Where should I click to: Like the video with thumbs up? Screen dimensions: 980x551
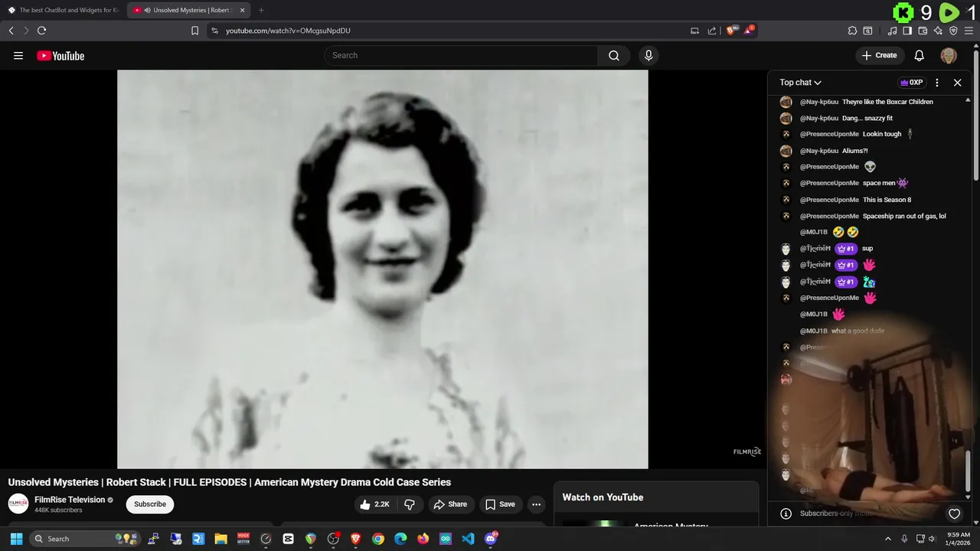[x=375, y=504]
